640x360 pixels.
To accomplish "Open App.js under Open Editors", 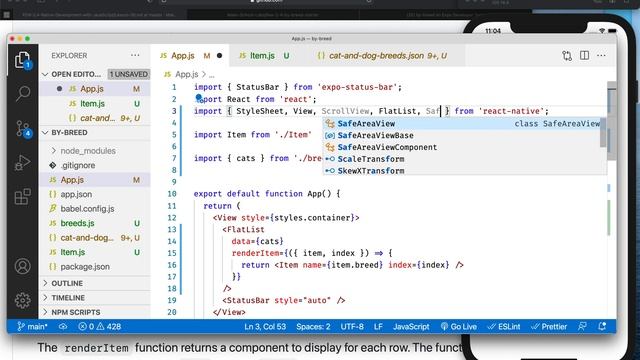I will click(x=95, y=89).
